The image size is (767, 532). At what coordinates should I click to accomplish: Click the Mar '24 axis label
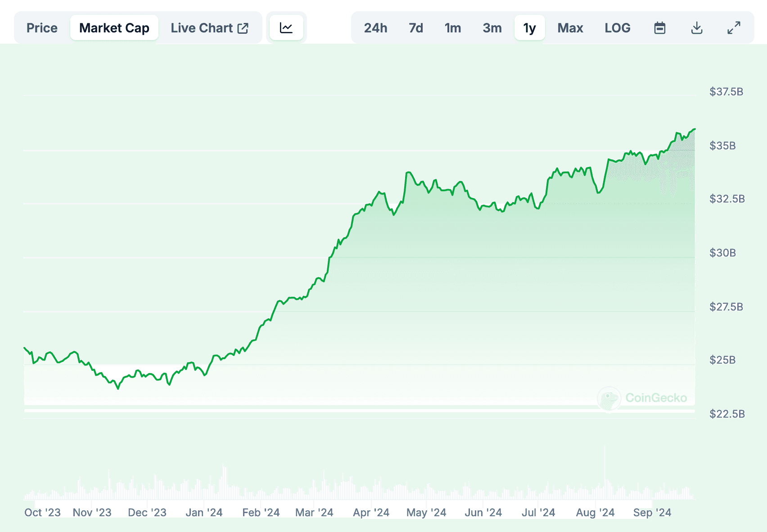click(x=314, y=513)
